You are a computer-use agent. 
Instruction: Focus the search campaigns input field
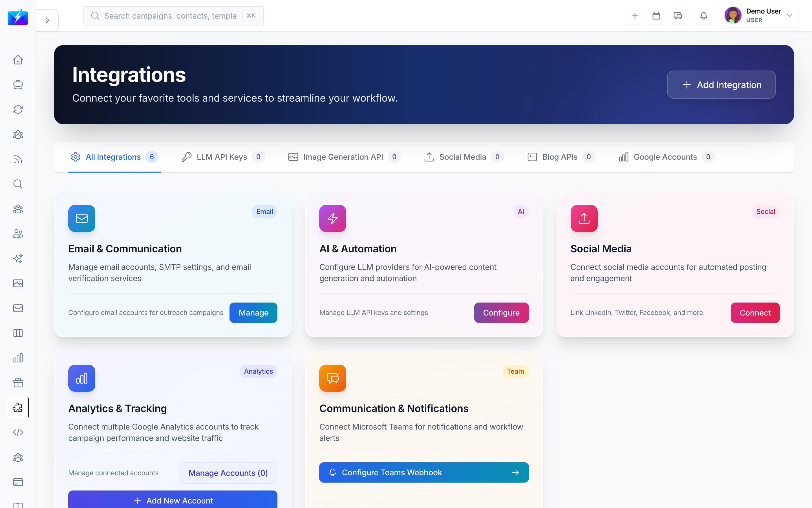point(173,16)
